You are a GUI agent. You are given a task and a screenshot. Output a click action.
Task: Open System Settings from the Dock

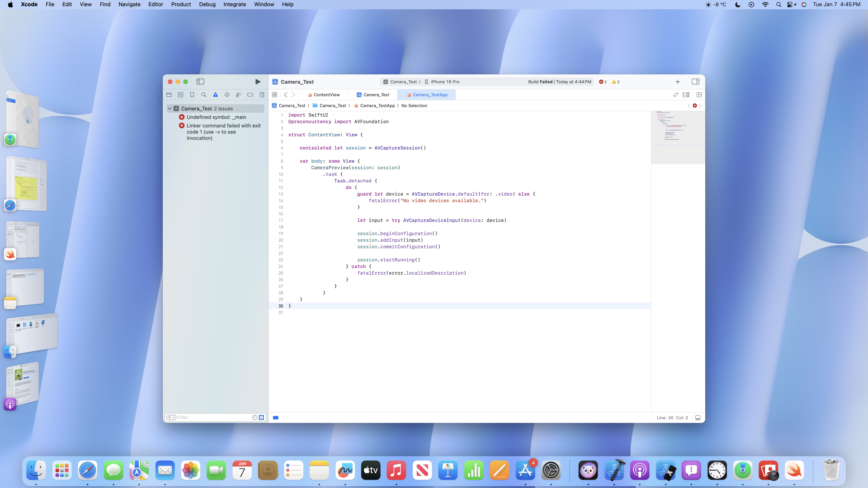[551, 470]
